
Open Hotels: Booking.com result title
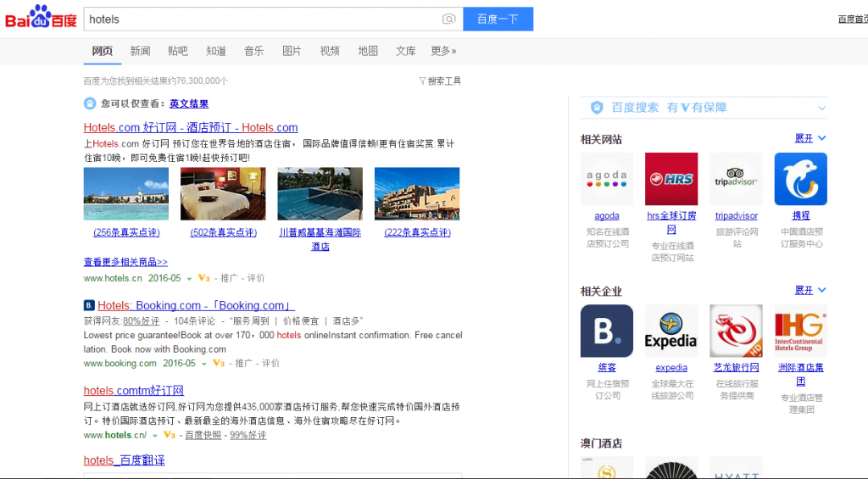196,305
